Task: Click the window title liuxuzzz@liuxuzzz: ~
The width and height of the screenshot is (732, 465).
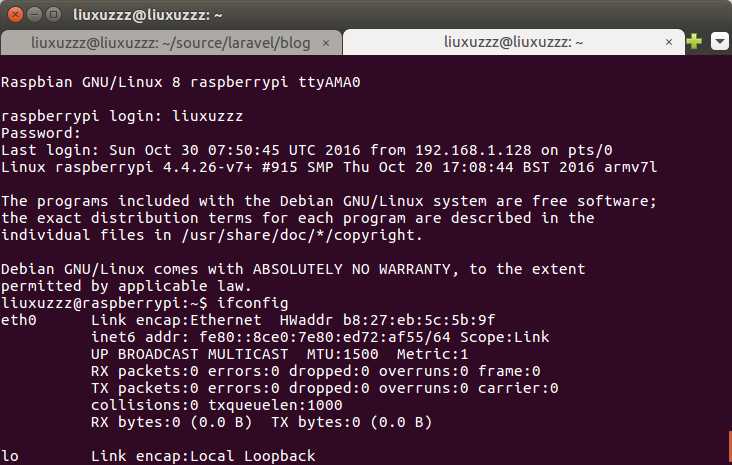Action: pos(148,15)
